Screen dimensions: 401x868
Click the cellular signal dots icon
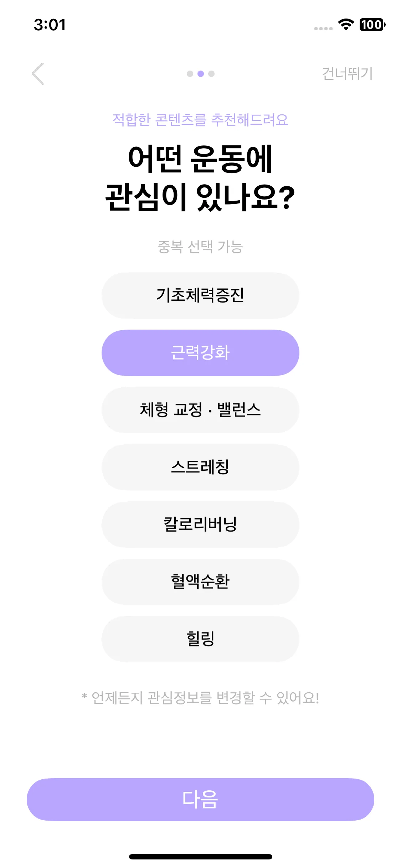323,29
